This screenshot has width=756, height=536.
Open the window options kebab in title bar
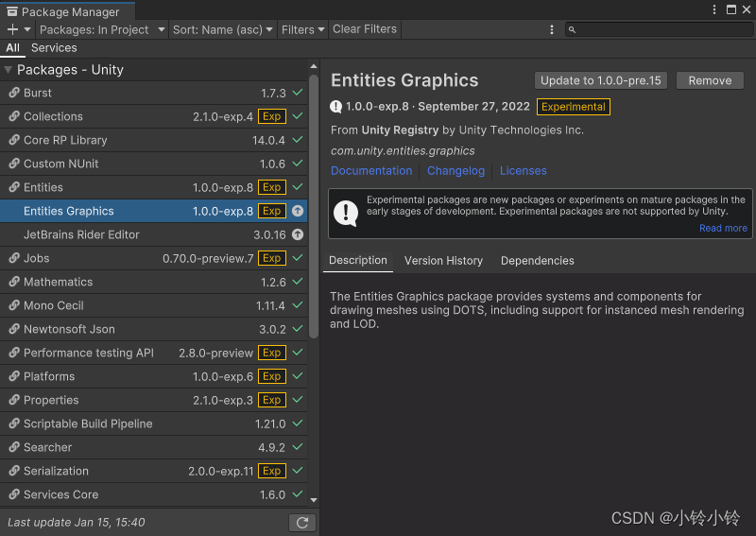pos(714,9)
